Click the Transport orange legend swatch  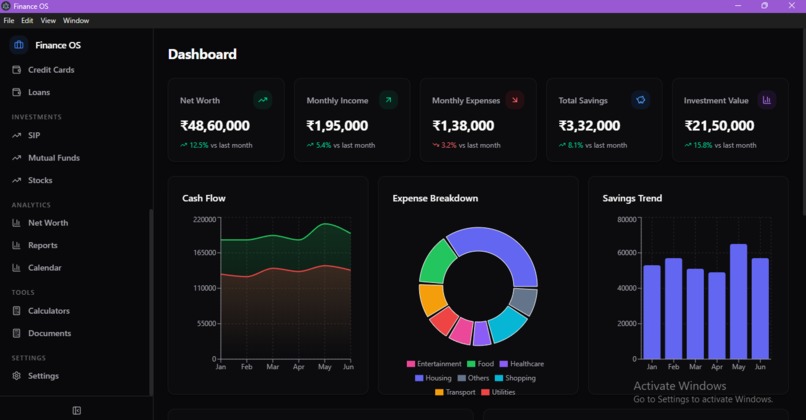439,392
